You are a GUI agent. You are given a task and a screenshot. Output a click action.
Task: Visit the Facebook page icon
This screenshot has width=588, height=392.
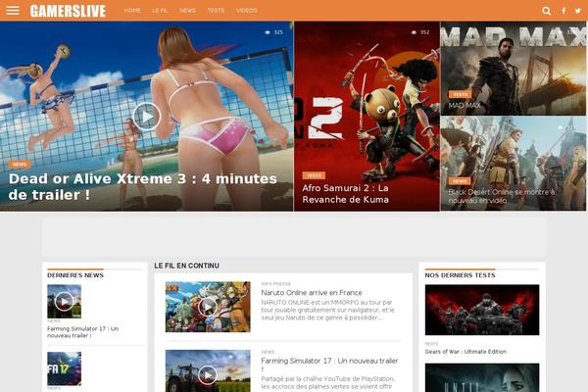click(563, 11)
